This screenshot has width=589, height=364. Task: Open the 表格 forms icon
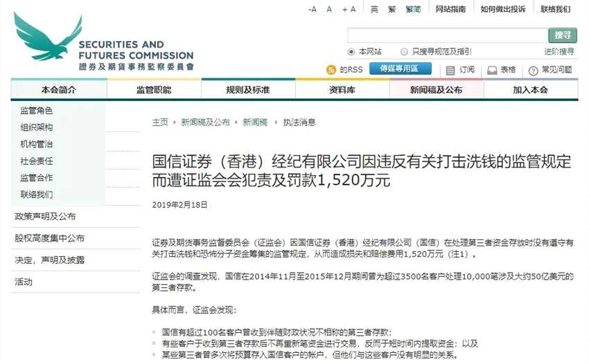[x=492, y=70]
